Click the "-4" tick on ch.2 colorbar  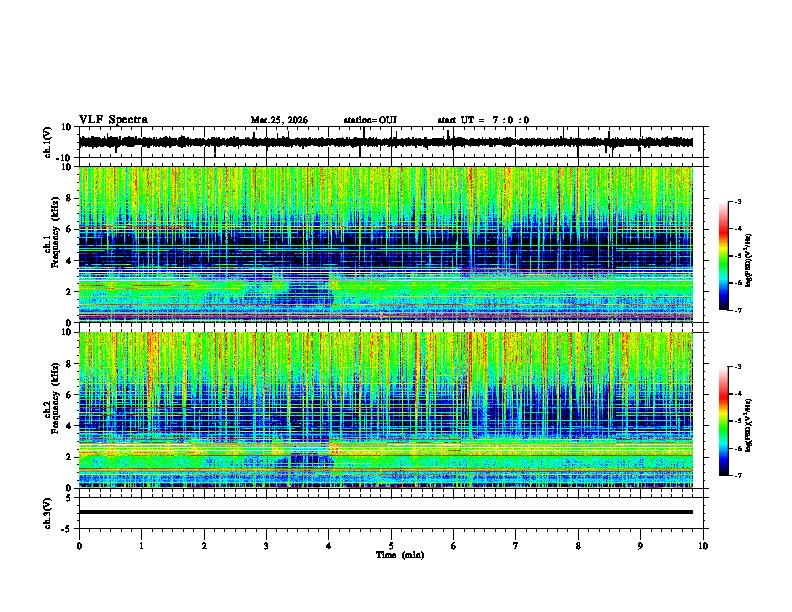click(x=738, y=394)
